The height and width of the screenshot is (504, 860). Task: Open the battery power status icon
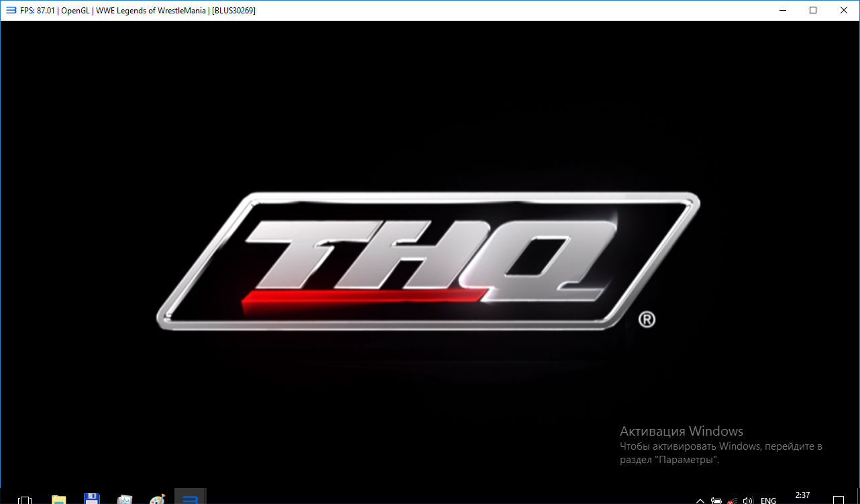tap(716, 500)
